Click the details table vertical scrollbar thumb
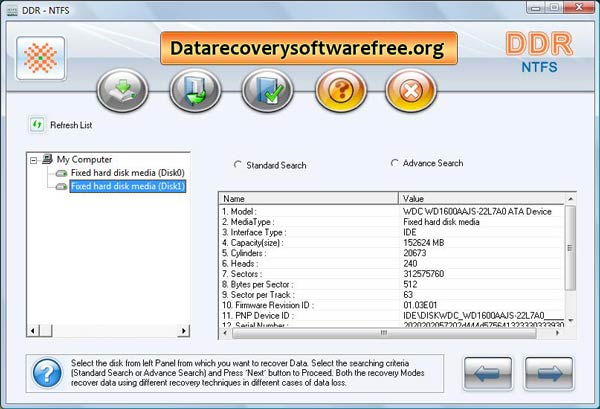The image size is (600, 409). [570, 248]
